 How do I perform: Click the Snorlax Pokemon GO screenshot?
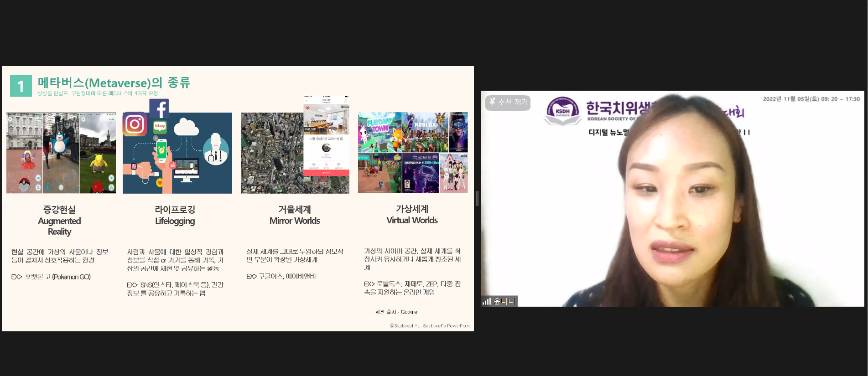coord(61,153)
